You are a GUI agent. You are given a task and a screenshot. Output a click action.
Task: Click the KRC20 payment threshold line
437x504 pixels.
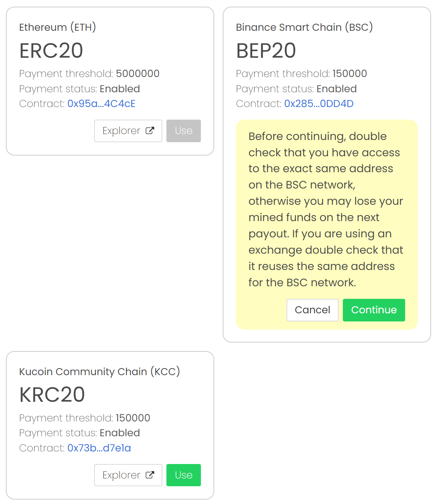(x=85, y=418)
